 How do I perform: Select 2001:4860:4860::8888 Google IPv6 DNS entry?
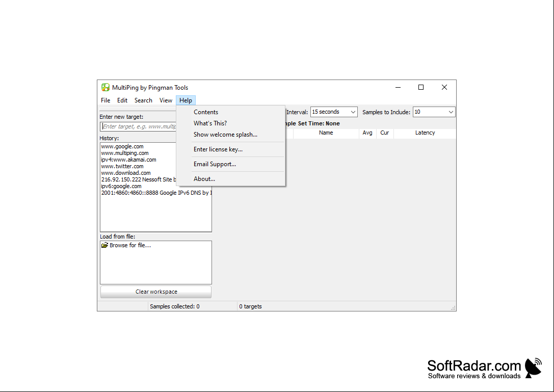156,193
